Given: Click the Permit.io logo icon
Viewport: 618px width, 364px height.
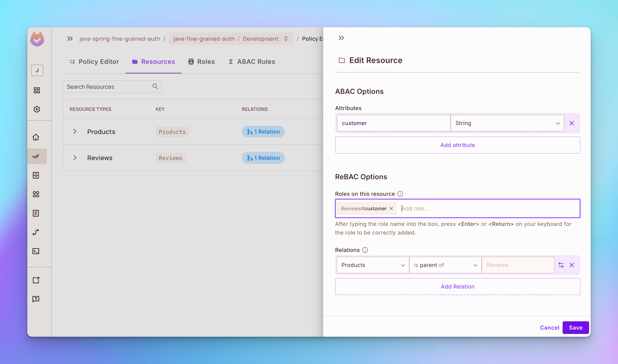Looking at the screenshot, I should coord(37,39).
